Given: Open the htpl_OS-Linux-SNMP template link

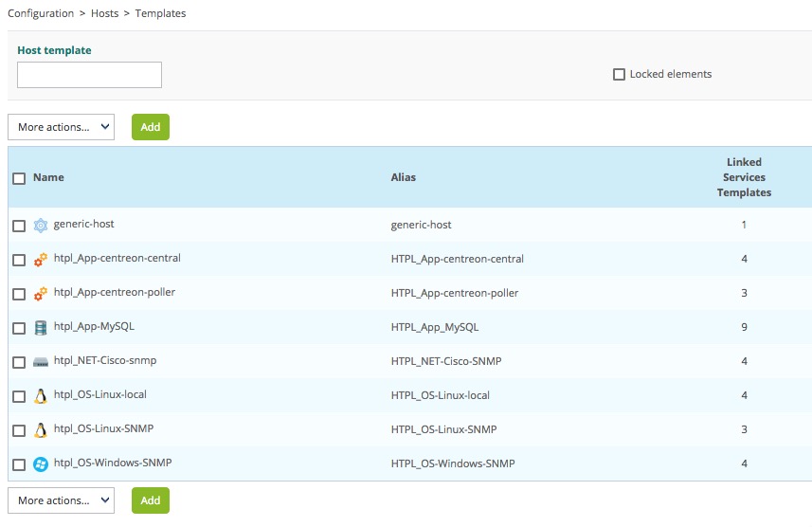Looking at the screenshot, I should pos(103,428).
